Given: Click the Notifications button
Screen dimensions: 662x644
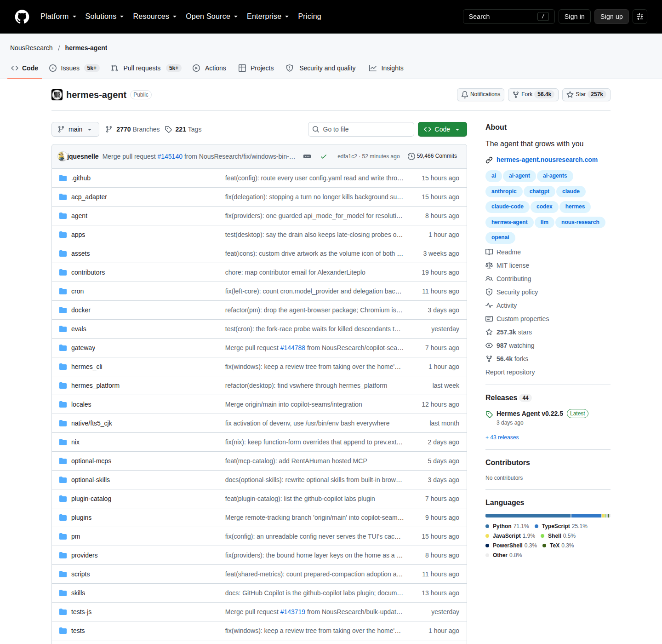Looking at the screenshot, I should (480, 95).
